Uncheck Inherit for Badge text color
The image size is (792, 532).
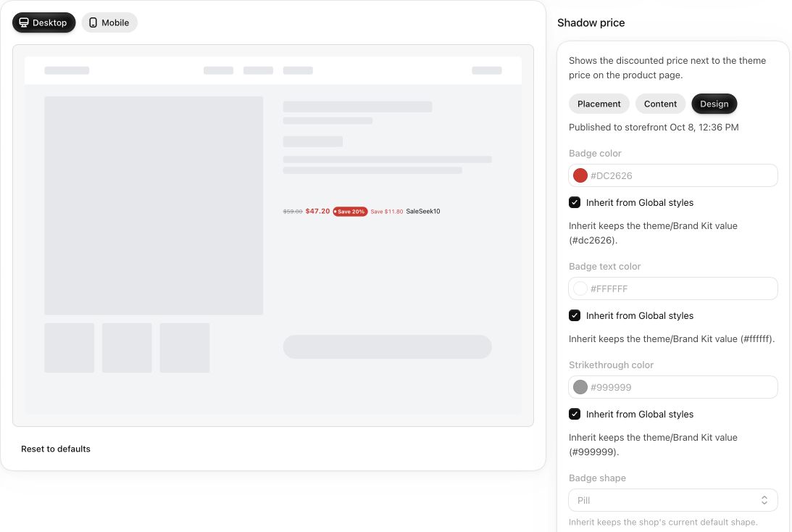575,316
